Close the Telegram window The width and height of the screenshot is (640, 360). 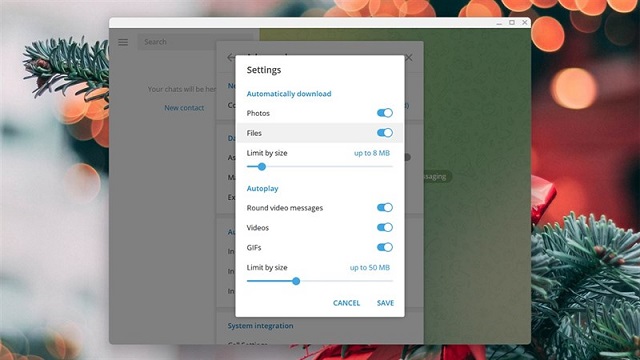524,23
